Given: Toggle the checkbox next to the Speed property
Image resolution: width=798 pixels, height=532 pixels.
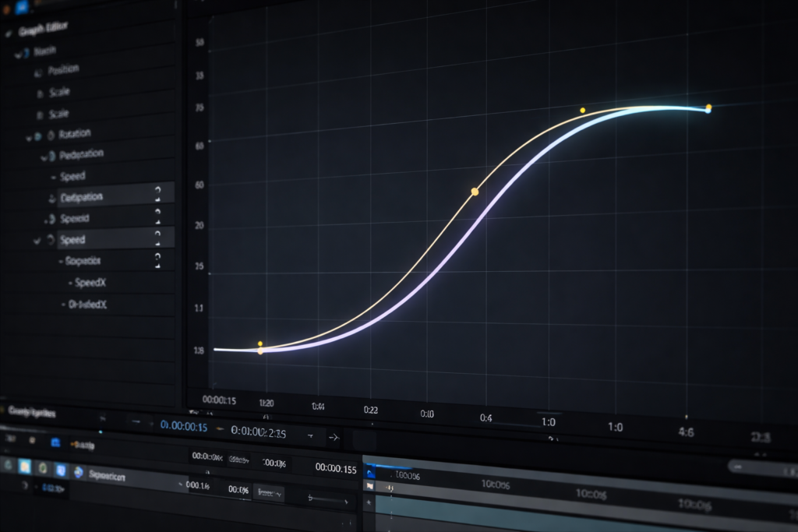Looking at the screenshot, I should point(38,240).
